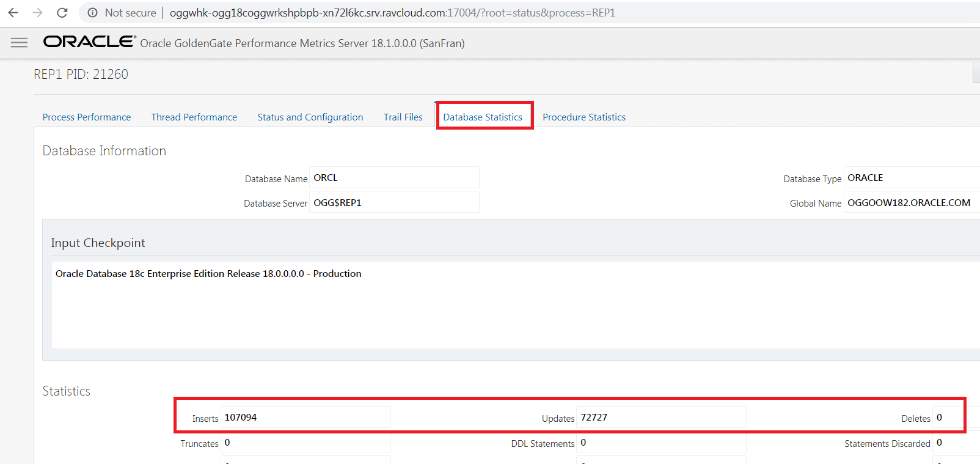Go forward in the browser
This screenshot has height=464, width=980.
coord(37,12)
